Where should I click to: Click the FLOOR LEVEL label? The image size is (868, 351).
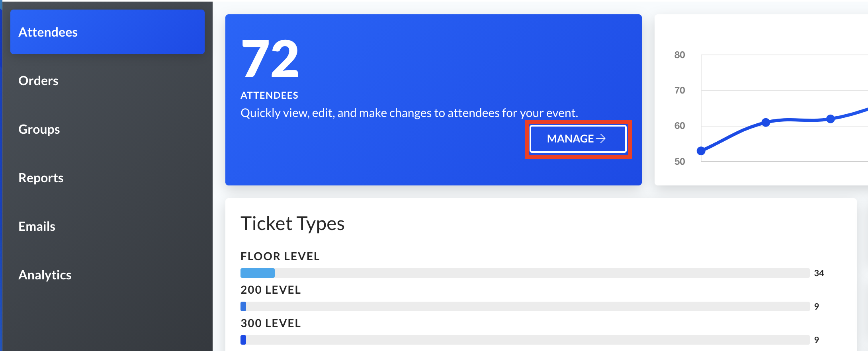click(280, 256)
